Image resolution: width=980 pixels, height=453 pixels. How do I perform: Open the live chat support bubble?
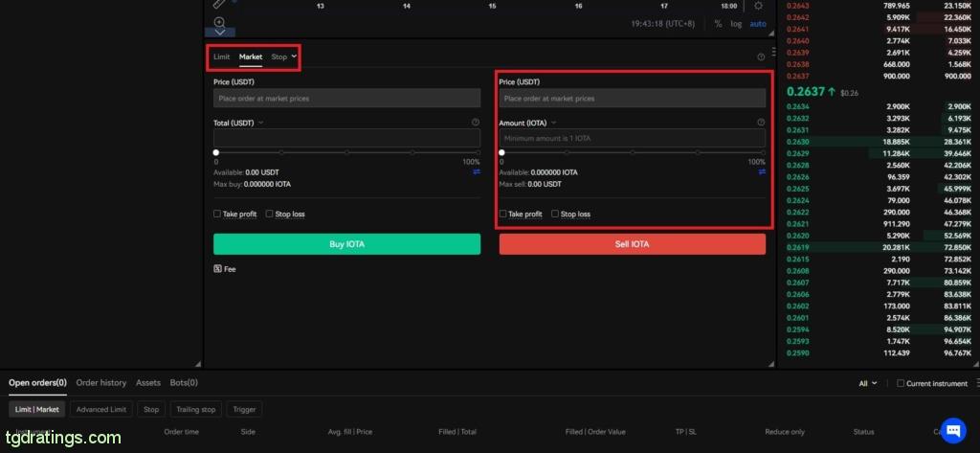click(953, 430)
